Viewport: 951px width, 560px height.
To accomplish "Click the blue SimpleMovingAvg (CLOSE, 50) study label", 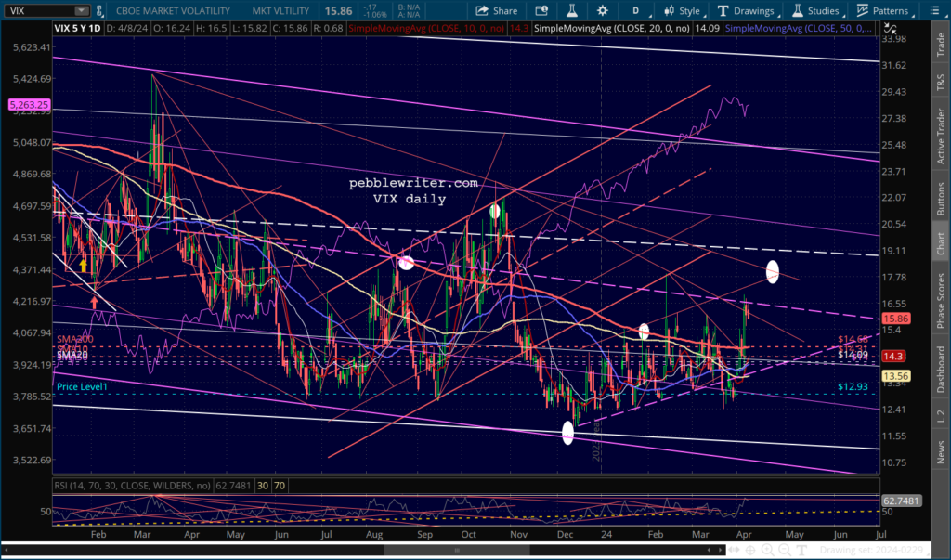I will 799,29.
